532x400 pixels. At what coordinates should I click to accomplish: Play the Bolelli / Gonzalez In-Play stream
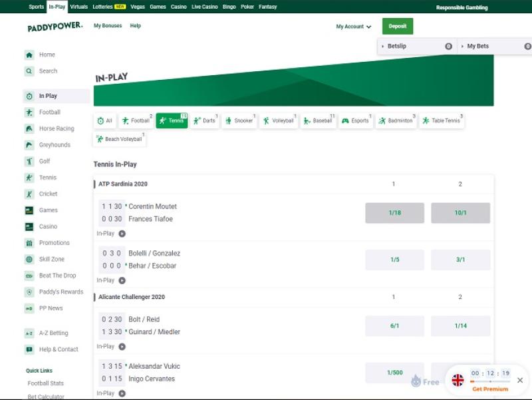[122, 280]
